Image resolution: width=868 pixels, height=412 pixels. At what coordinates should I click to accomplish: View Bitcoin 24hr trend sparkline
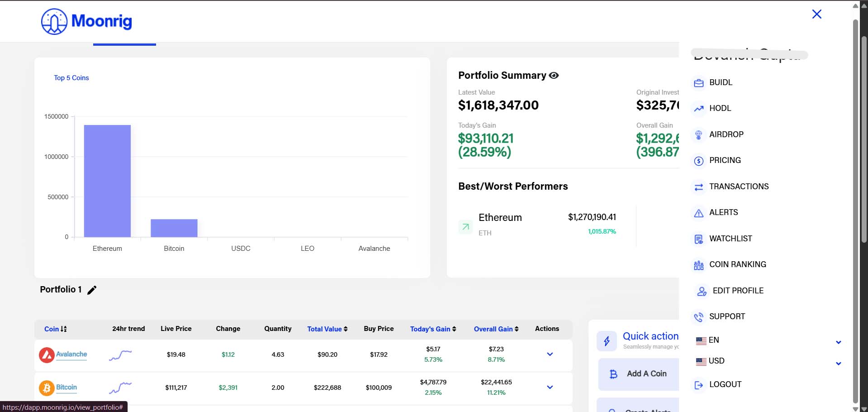click(120, 388)
